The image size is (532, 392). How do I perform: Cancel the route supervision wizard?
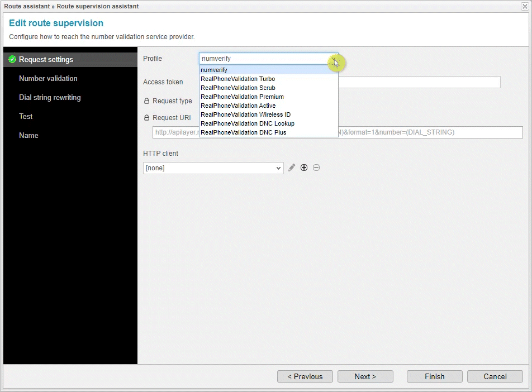coord(495,376)
